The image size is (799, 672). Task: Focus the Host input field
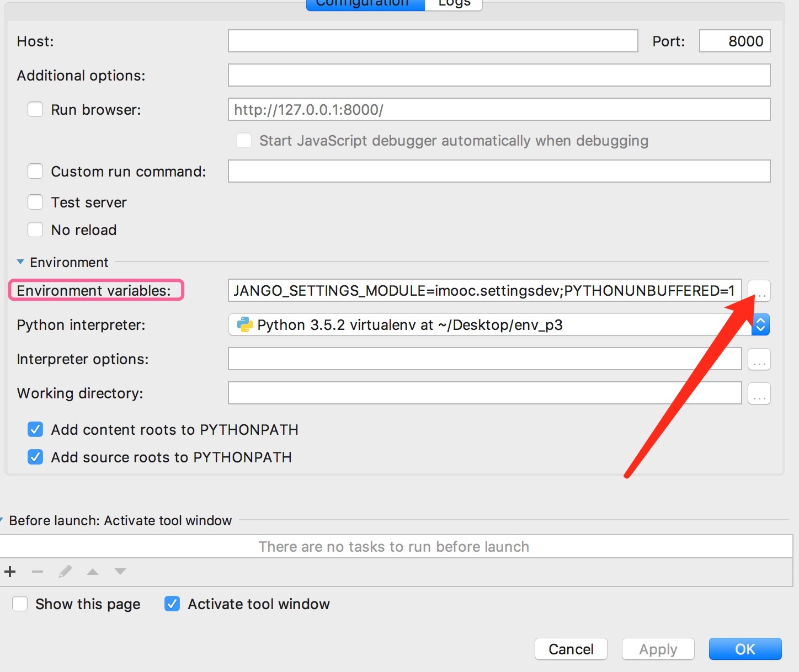(x=433, y=41)
